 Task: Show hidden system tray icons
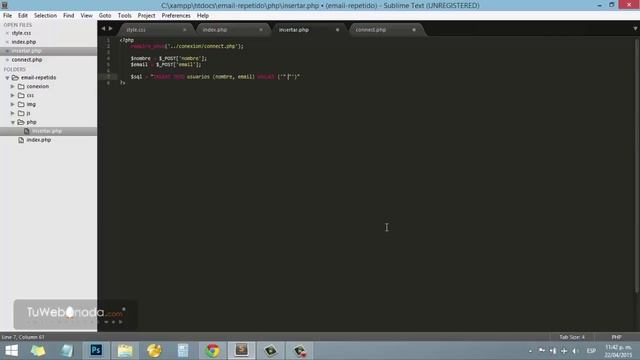point(530,351)
